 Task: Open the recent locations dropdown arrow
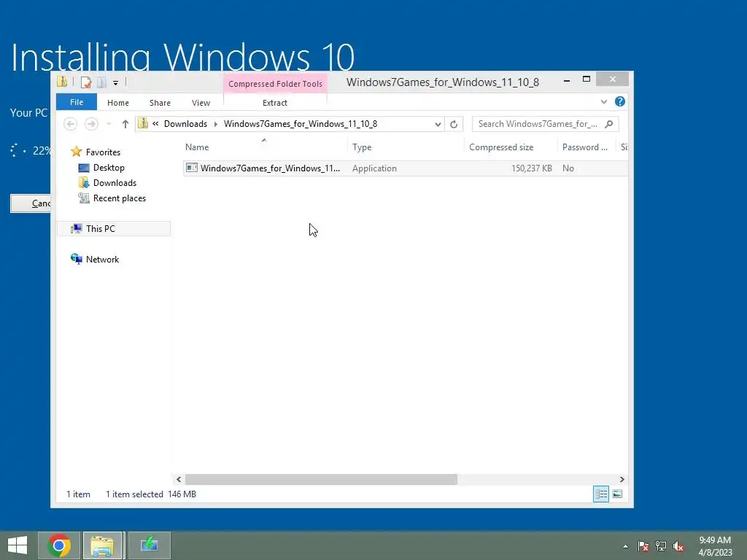[109, 124]
